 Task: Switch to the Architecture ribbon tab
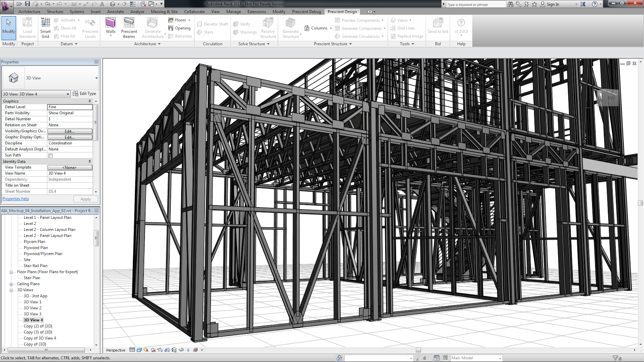(29, 12)
